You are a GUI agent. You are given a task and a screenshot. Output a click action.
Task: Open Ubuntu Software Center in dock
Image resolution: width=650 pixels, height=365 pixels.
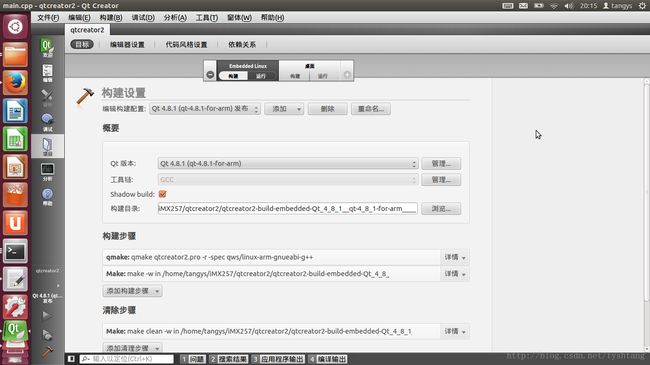coord(15,195)
